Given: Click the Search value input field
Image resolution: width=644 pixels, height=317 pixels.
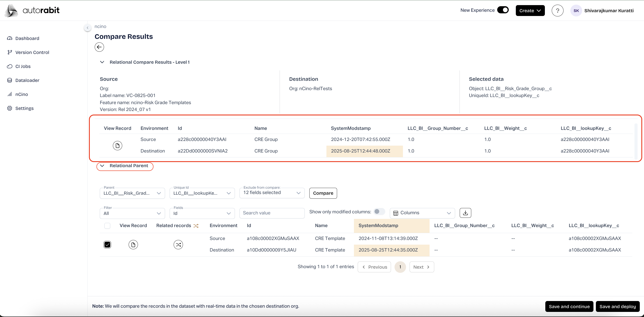Looking at the screenshot, I should (272, 213).
